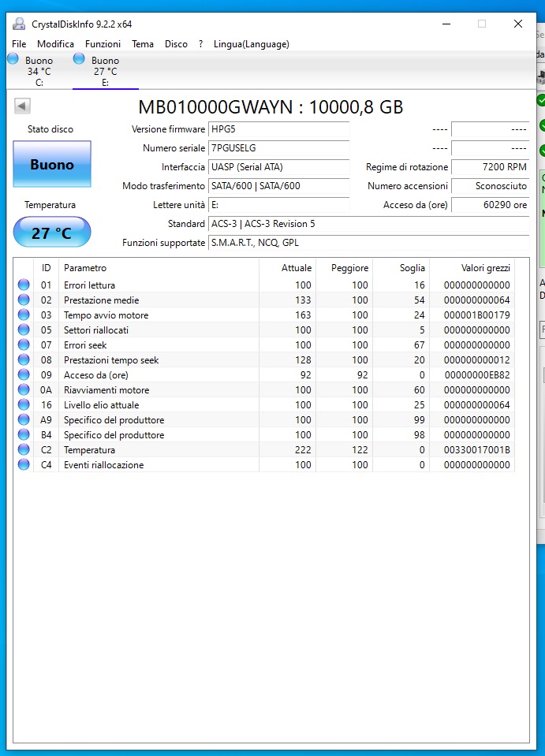This screenshot has width=545, height=756.
Task: Click the Lettere unità field E:
Action: coord(278,204)
